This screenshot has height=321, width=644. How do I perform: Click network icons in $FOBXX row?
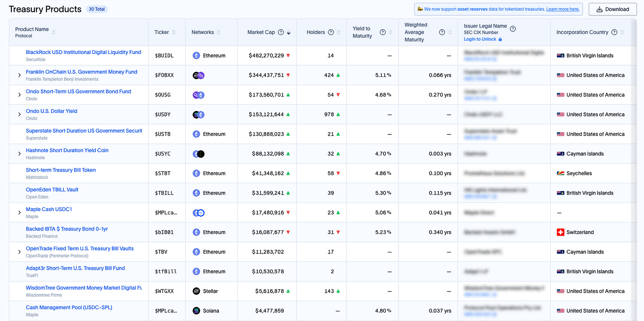(199, 75)
